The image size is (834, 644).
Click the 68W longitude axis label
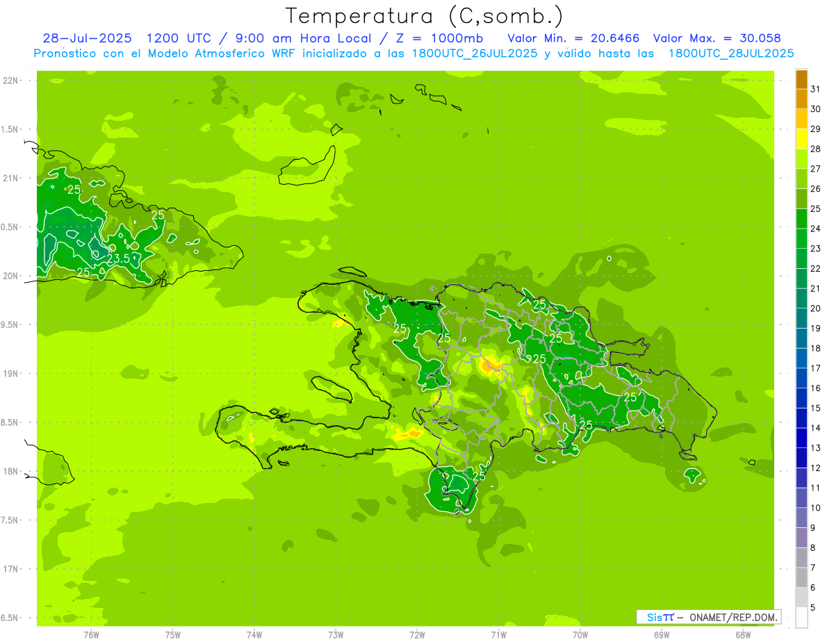pos(742,634)
